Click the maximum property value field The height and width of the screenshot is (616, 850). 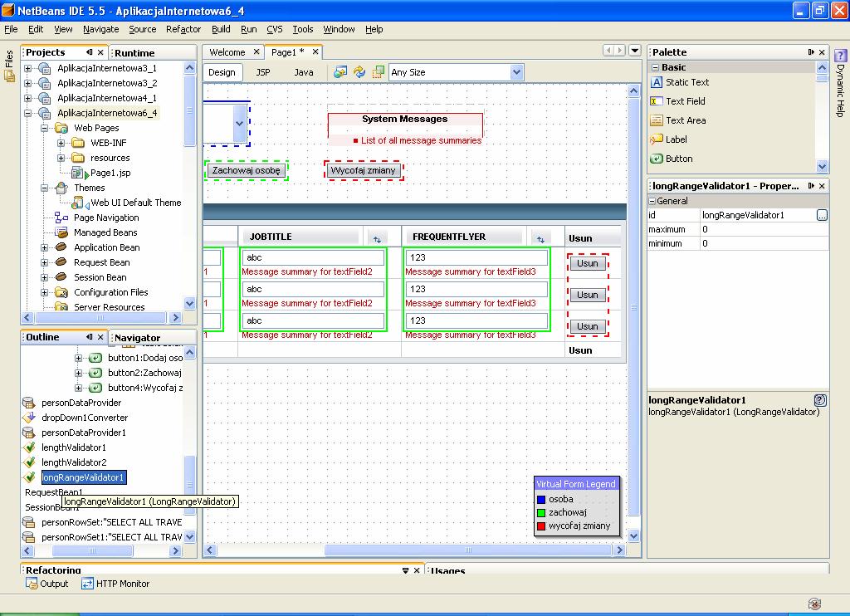(764, 229)
